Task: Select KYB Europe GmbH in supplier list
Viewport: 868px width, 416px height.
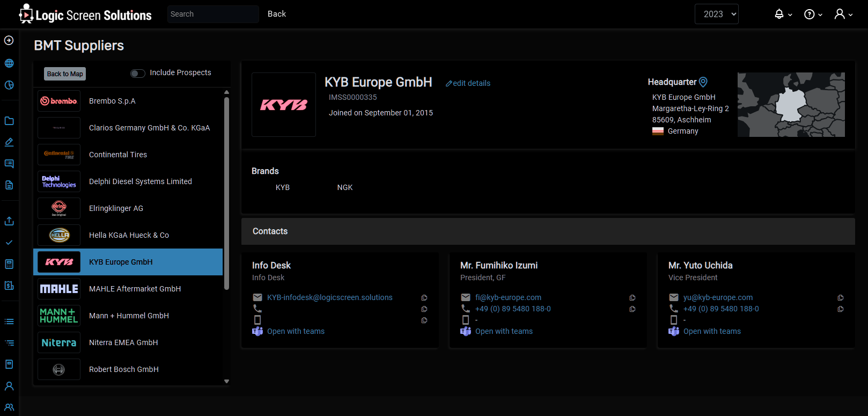Action: 128,262
